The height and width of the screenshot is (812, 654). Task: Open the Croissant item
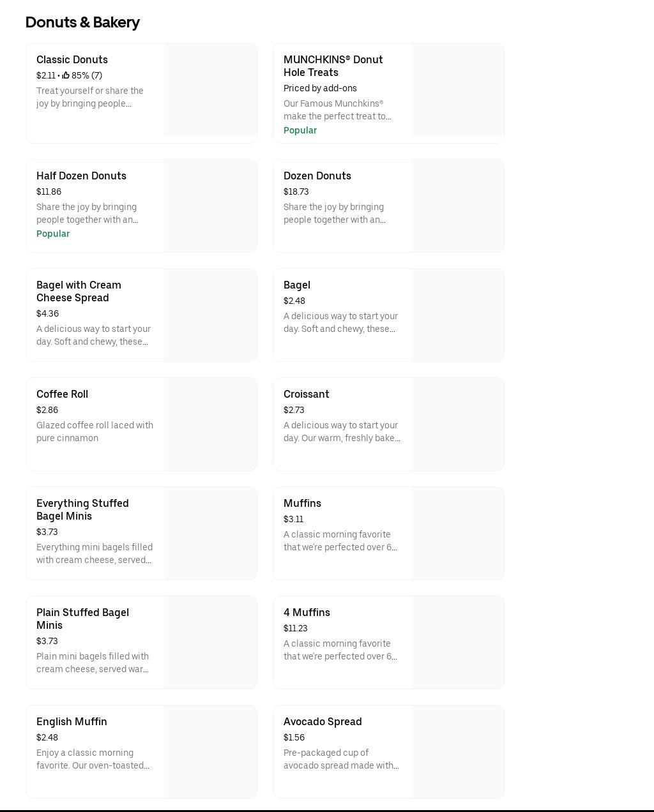click(306, 395)
